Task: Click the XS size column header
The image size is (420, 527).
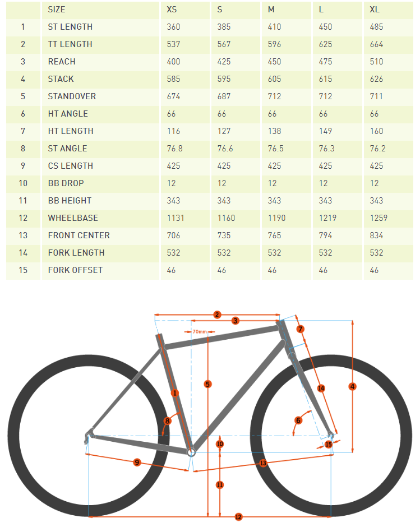Action: 172,10
